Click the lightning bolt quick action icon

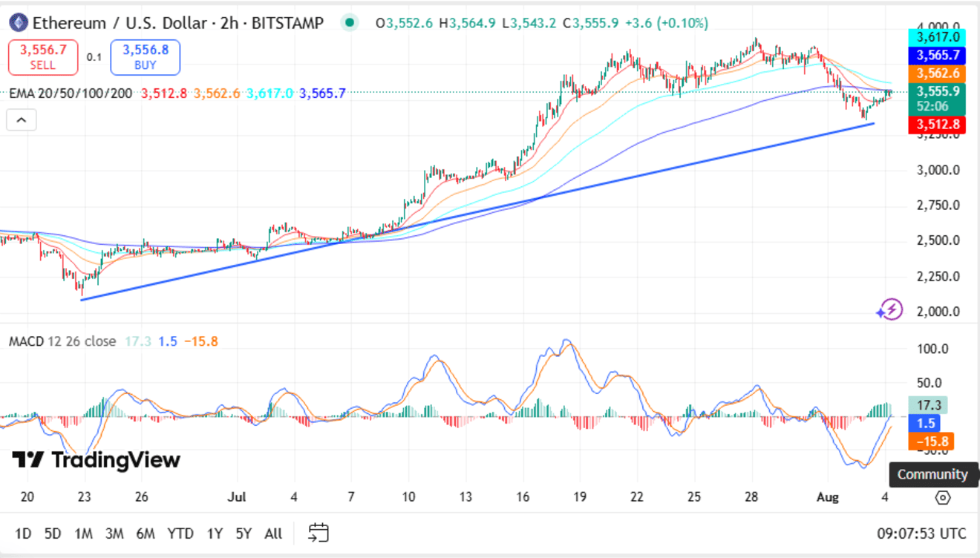[x=889, y=309]
